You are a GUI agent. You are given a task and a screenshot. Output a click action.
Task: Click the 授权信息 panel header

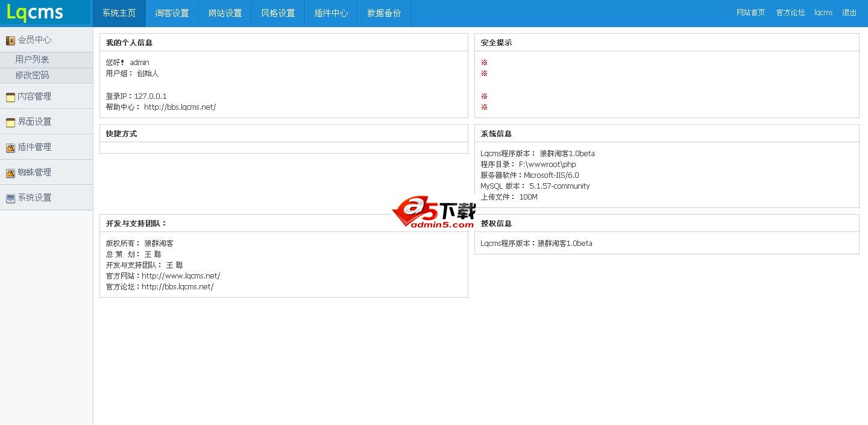667,224
